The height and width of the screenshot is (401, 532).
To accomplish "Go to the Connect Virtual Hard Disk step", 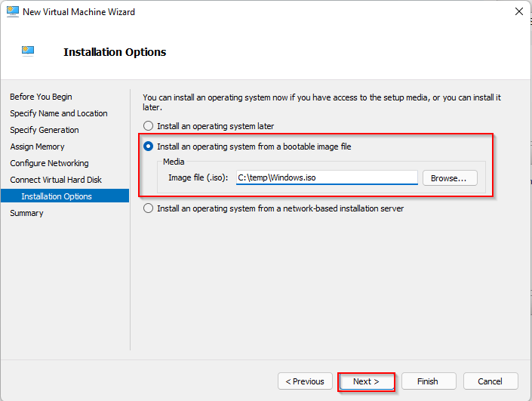I will (56, 180).
